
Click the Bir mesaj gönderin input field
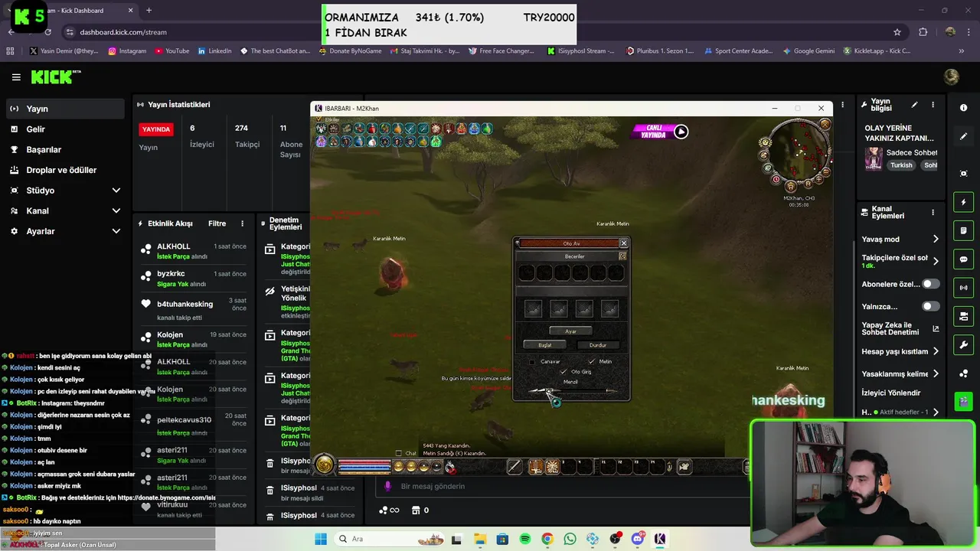[563, 486]
